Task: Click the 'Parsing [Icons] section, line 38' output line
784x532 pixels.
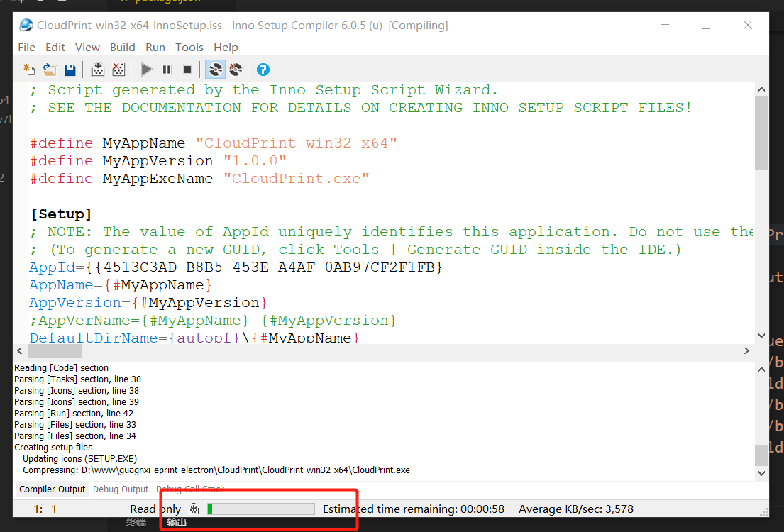Action: (x=77, y=391)
